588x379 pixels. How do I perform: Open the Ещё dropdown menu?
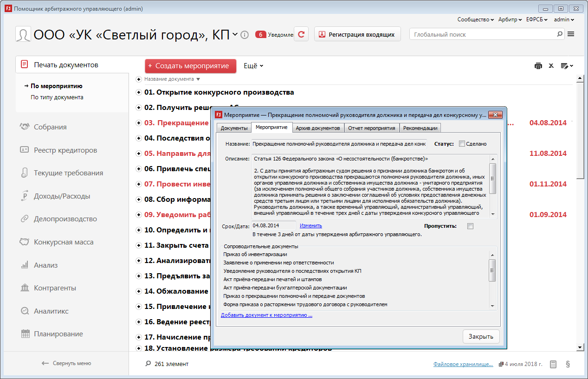point(253,66)
